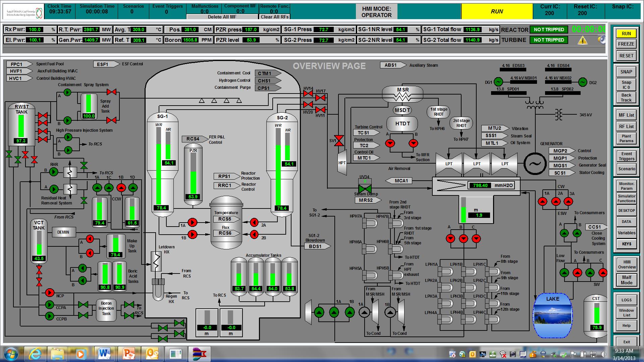Viewport: 644px width, 362px height.
Task: Click the CST tank level bar
Action: click(596, 314)
